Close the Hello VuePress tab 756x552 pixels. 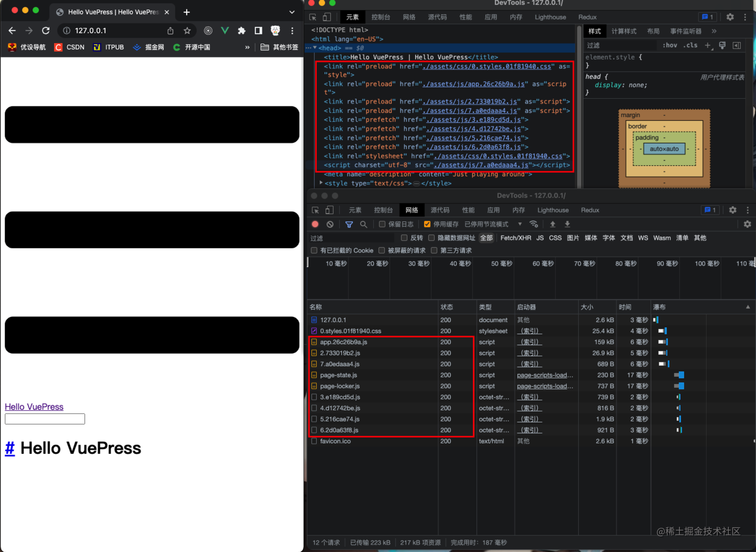click(167, 12)
